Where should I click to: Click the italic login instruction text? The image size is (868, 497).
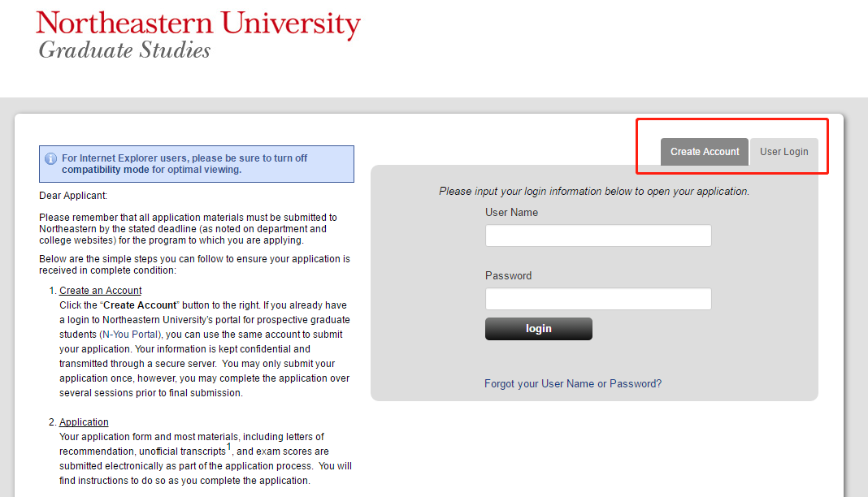click(594, 192)
